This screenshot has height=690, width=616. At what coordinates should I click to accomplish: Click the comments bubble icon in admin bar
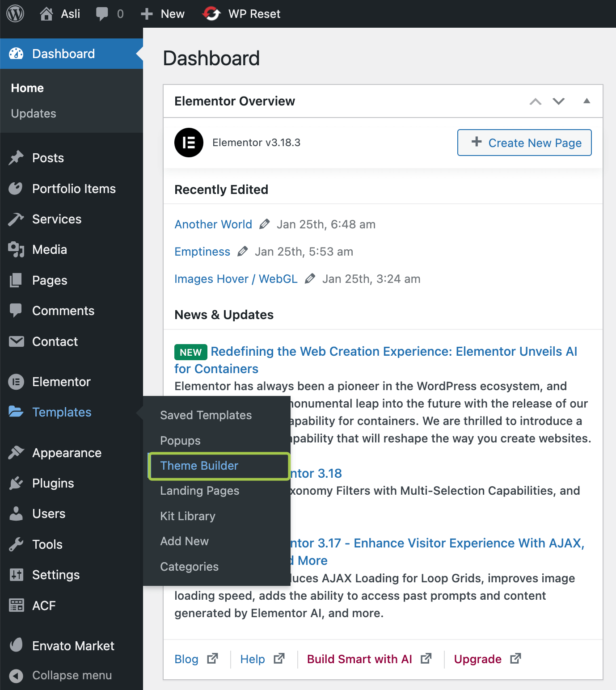[102, 14]
